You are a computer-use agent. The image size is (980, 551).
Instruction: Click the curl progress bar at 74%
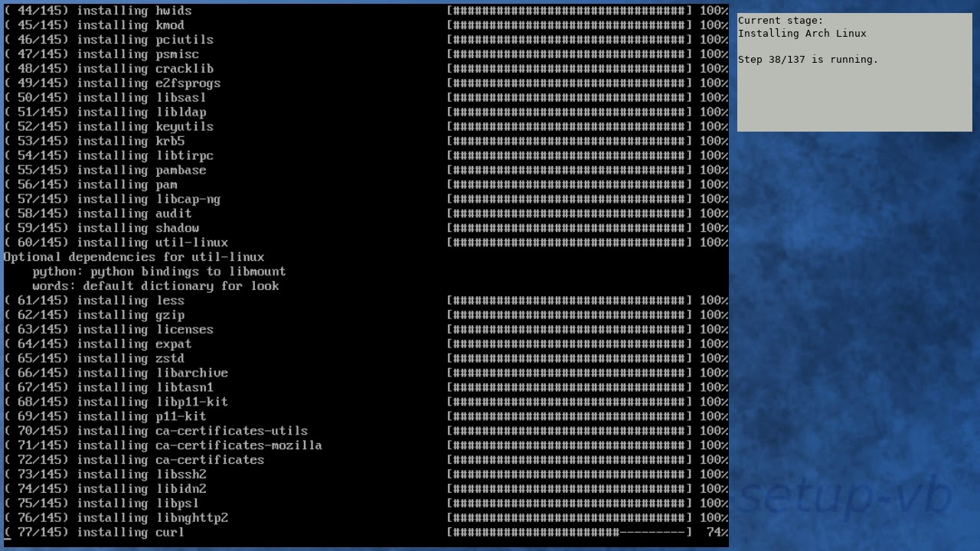point(570,533)
